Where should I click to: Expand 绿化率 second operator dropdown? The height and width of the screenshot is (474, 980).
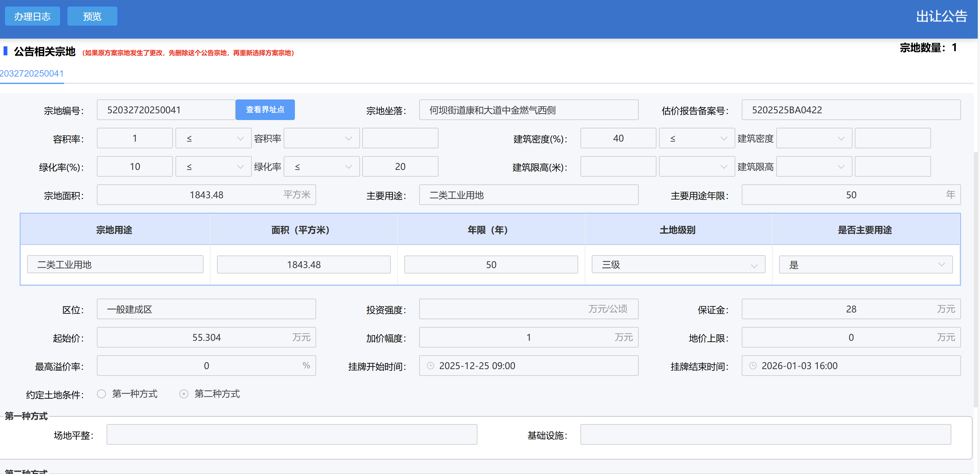click(322, 166)
